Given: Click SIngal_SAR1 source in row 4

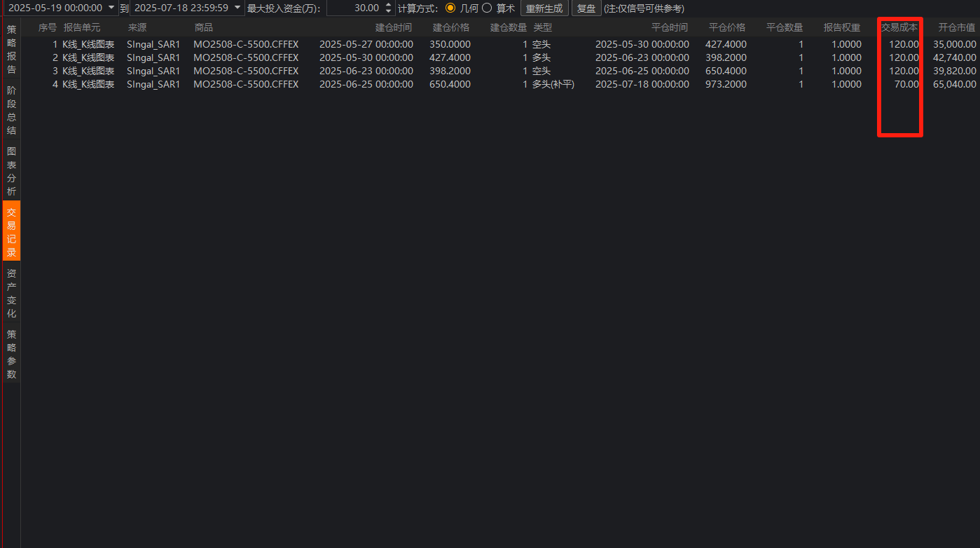Looking at the screenshot, I should point(153,84).
